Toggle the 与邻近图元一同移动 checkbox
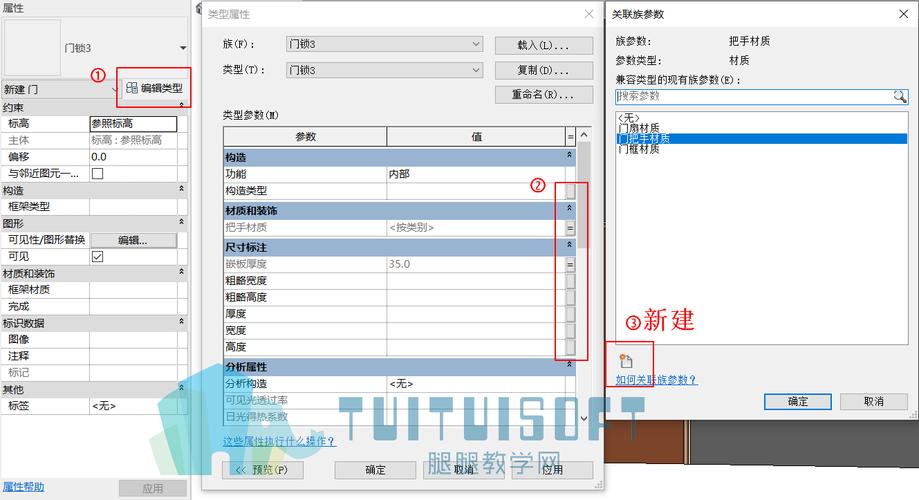The width and height of the screenshot is (919, 500). pos(97,174)
